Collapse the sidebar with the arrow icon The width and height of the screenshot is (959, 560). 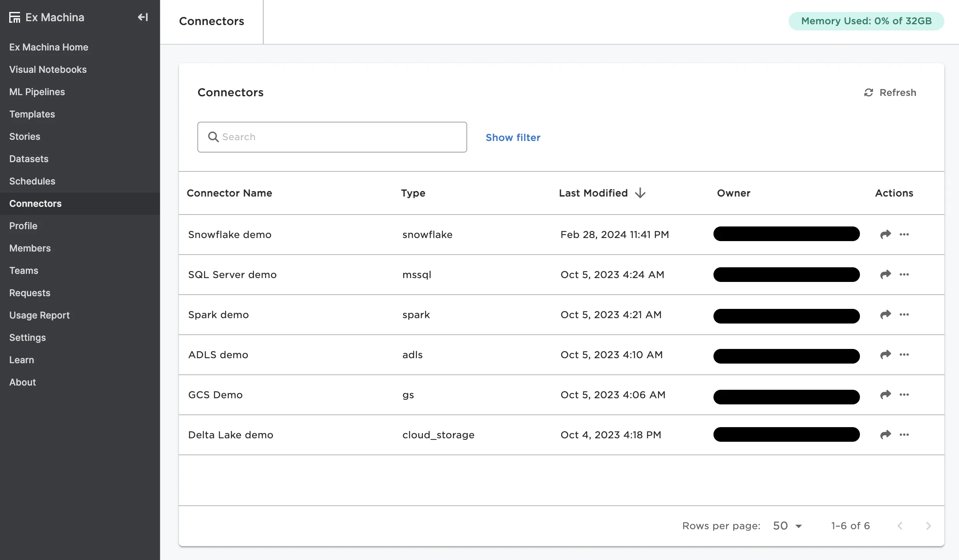143,17
